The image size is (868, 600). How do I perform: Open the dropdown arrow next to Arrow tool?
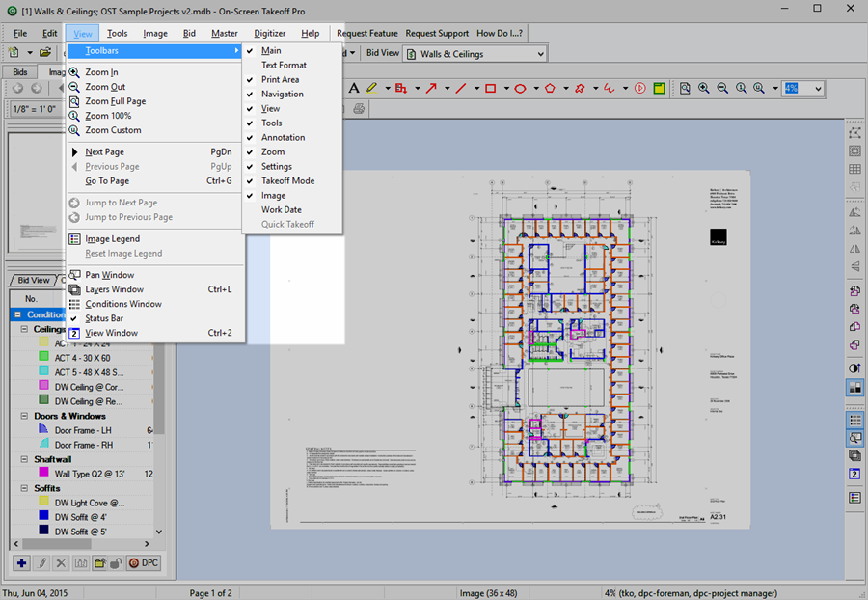pos(447,88)
